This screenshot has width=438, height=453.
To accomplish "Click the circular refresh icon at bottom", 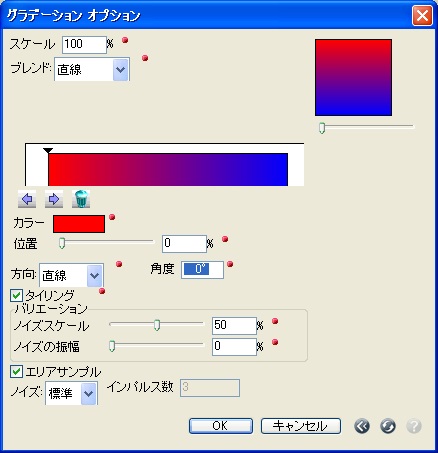I will (x=388, y=426).
